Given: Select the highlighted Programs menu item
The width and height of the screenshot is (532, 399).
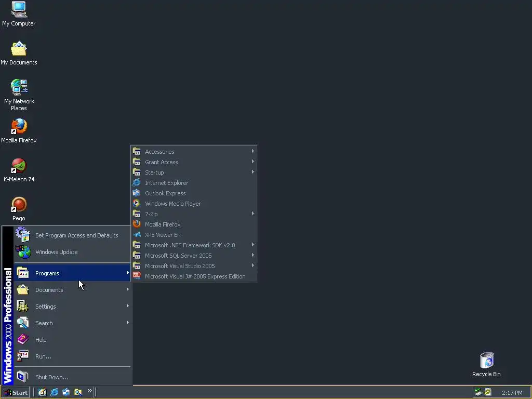Looking at the screenshot, I should (72, 273).
